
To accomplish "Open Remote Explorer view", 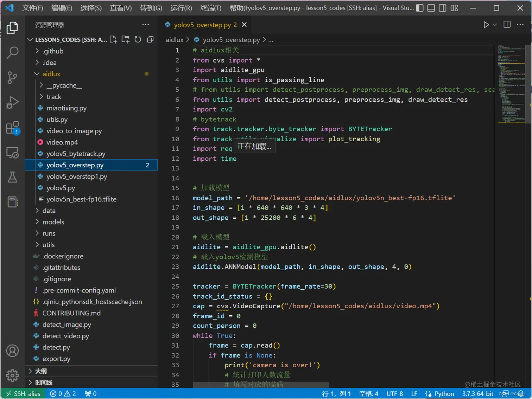I will (12, 153).
